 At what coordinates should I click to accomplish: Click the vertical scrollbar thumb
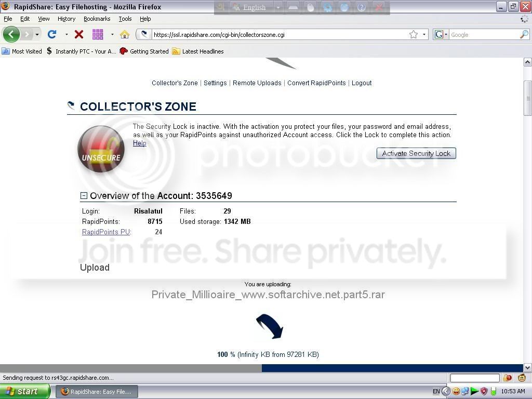click(527, 98)
